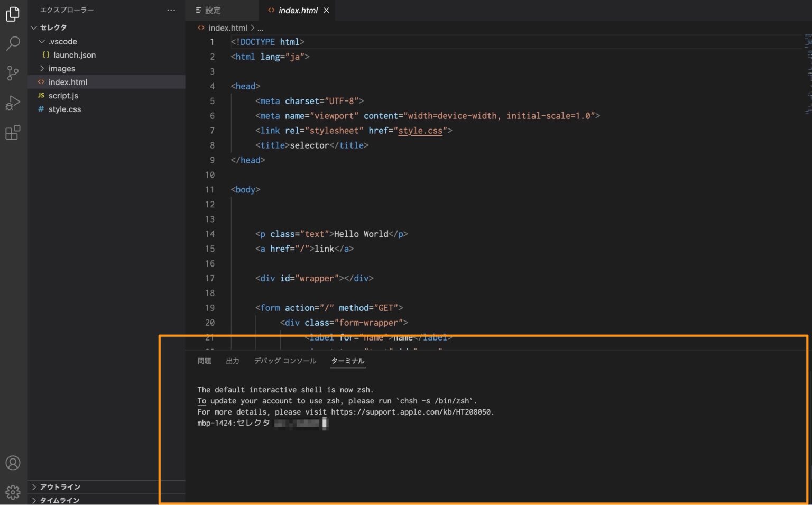Switch to the 設定 tab

[214, 10]
